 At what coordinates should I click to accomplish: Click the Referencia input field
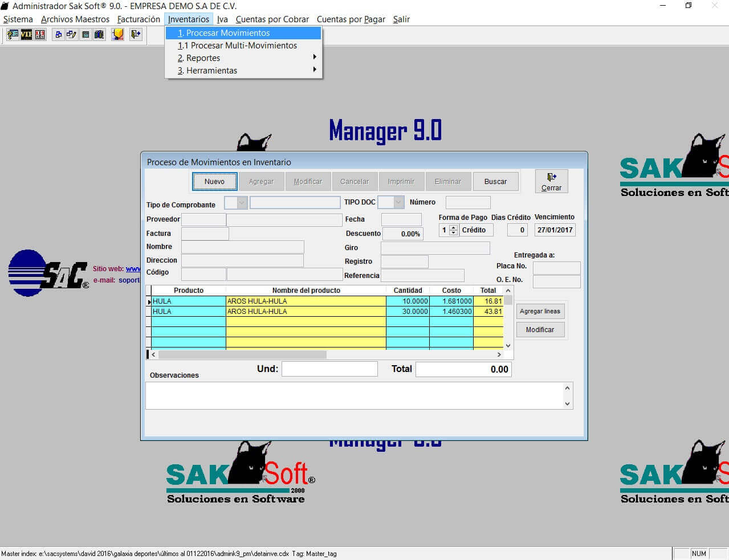click(x=422, y=276)
